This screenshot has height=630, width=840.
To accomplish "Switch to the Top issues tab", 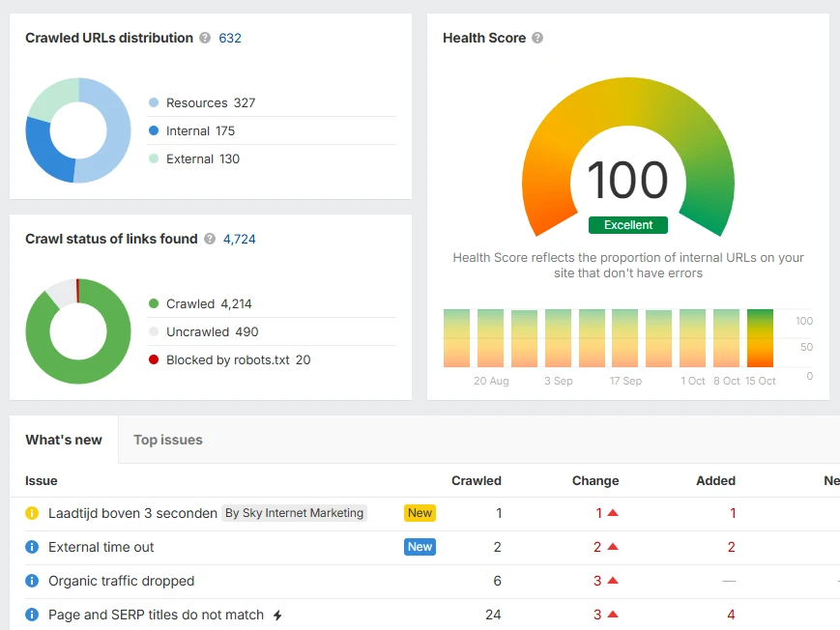I will pyautogui.click(x=167, y=440).
